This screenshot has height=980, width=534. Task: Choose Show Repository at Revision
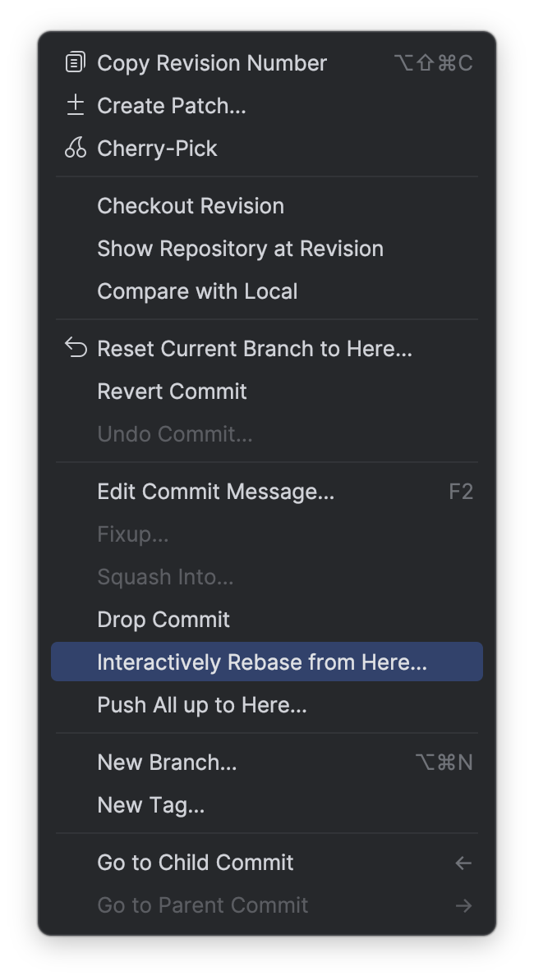tap(240, 248)
